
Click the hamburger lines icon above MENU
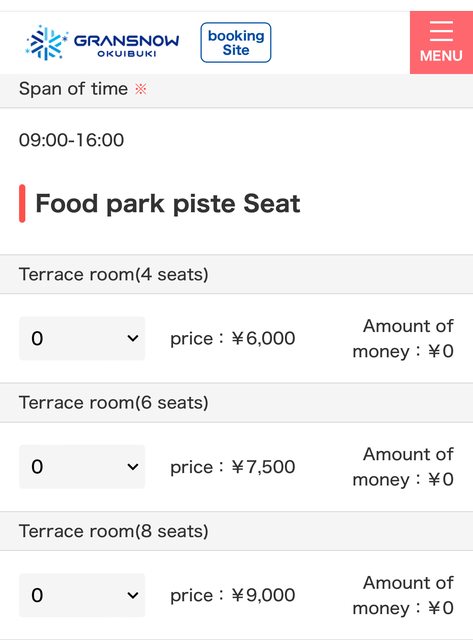(441, 31)
